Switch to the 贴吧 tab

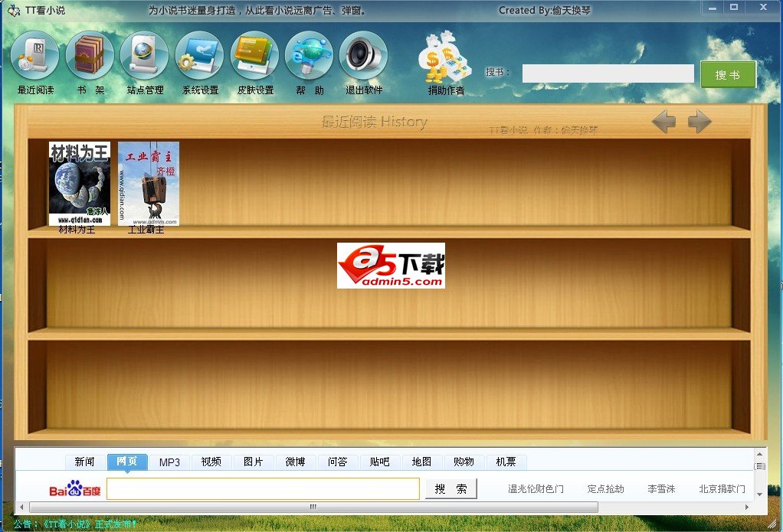point(379,462)
